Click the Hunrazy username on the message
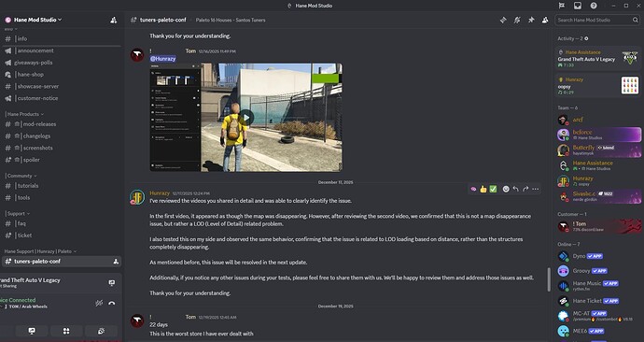The width and height of the screenshot is (644, 342). (160, 192)
